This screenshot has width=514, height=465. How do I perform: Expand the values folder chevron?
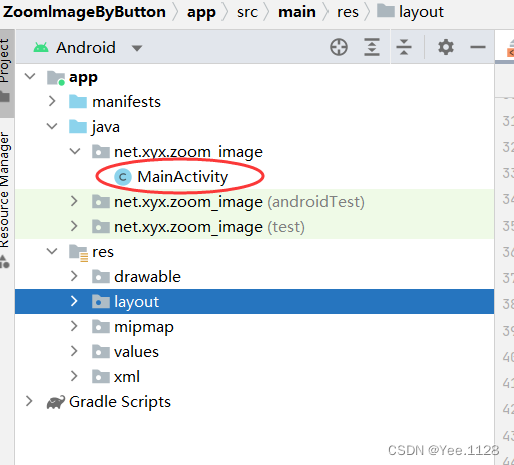[74, 351]
